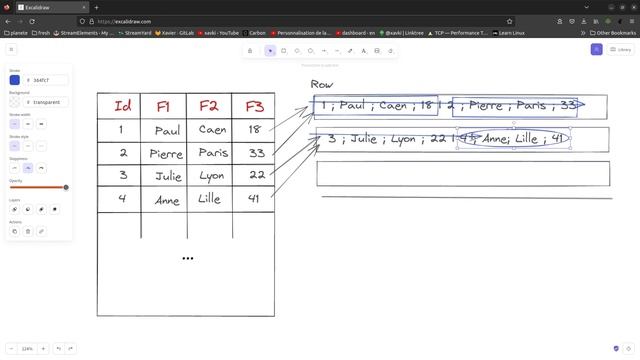This screenshot has height=360, width=640.
Task: Set sloppiness to Architect
Action: (14, 168)
